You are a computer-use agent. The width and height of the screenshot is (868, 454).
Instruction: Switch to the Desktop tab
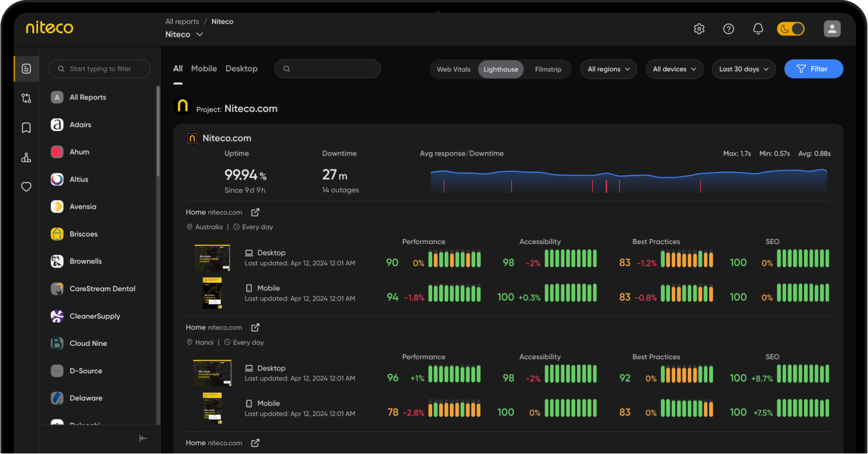[241, 68]
